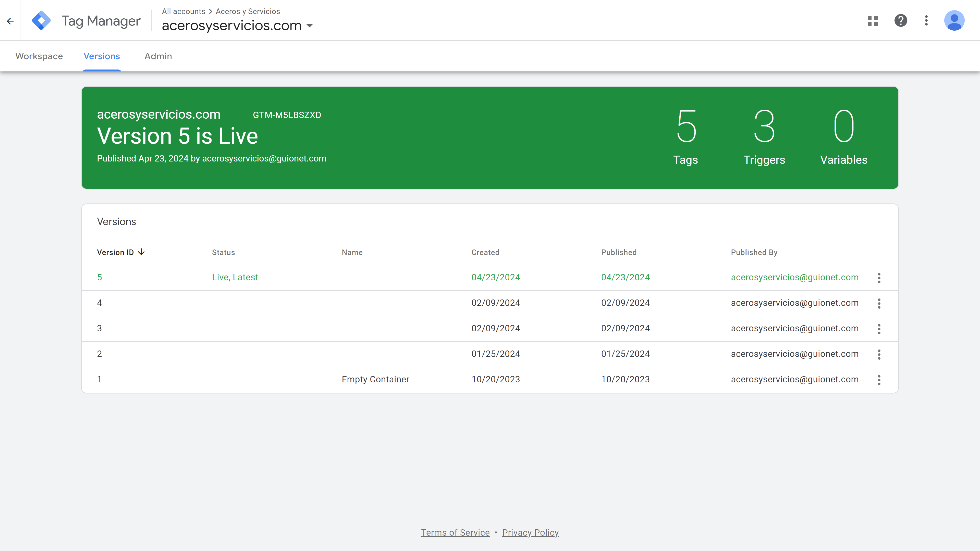Open the Google apps grid

[873, 20]
